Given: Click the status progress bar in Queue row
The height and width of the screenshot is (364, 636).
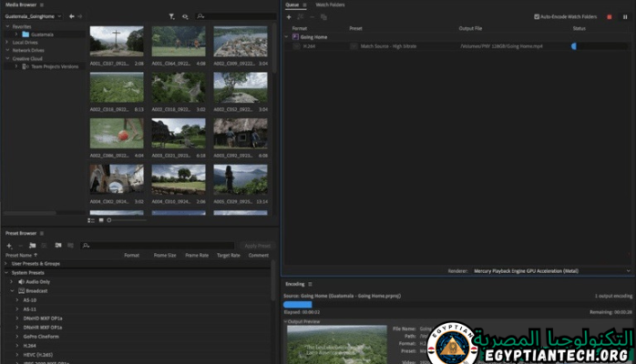Looking at the screenshot, I should point(600,46).
